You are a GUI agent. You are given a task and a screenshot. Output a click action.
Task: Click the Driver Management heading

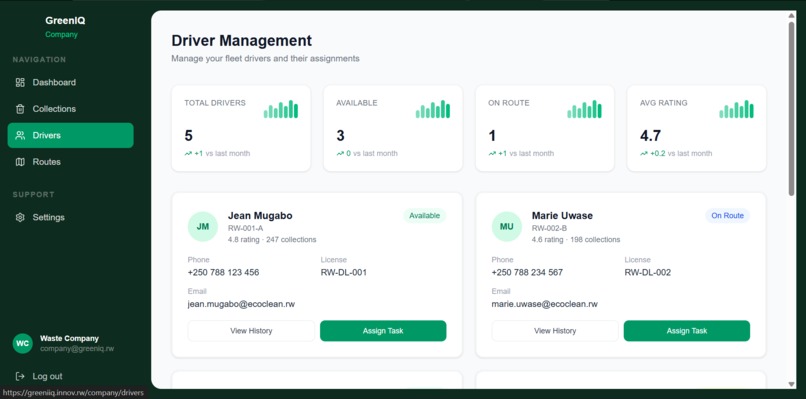coord(242,41)
